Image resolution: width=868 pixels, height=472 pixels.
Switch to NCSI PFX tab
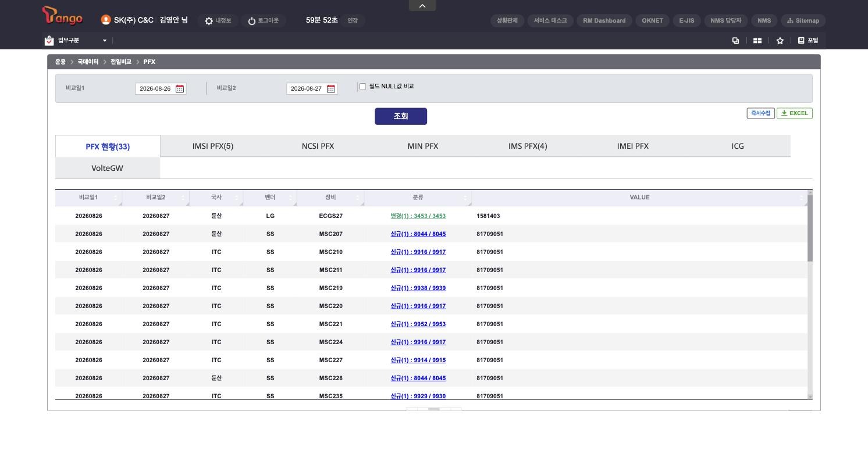click(318, 146)
